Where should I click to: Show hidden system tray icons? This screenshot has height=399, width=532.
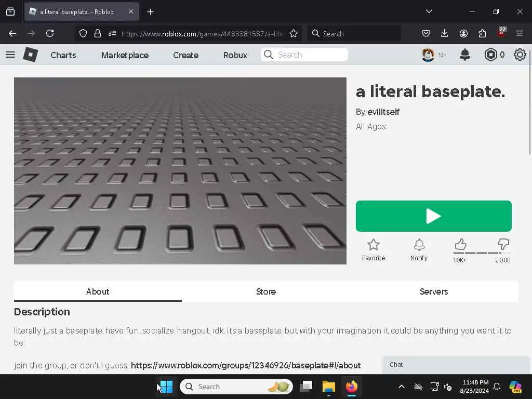click(x=402, y=387)
